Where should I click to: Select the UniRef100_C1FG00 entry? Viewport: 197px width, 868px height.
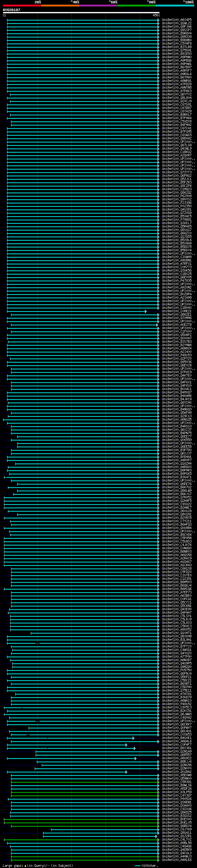click(177, 331)
